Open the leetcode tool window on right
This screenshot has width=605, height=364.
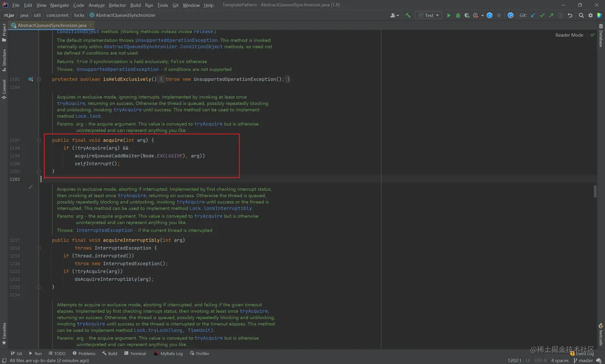tap(601, 334)
